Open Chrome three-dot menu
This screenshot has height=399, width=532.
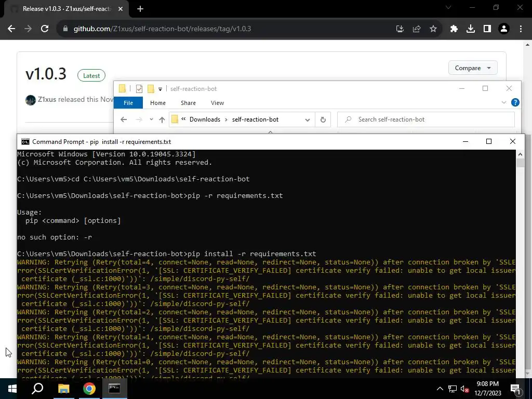(521, 29)
